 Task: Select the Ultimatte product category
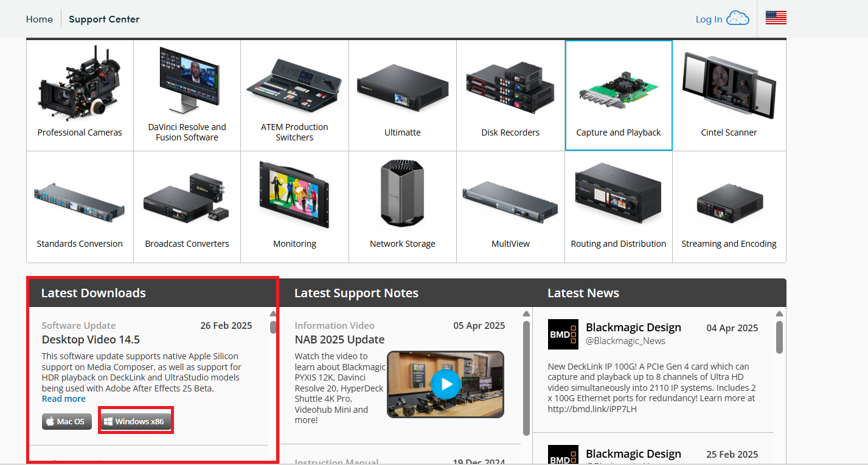[x=402, y=95]
